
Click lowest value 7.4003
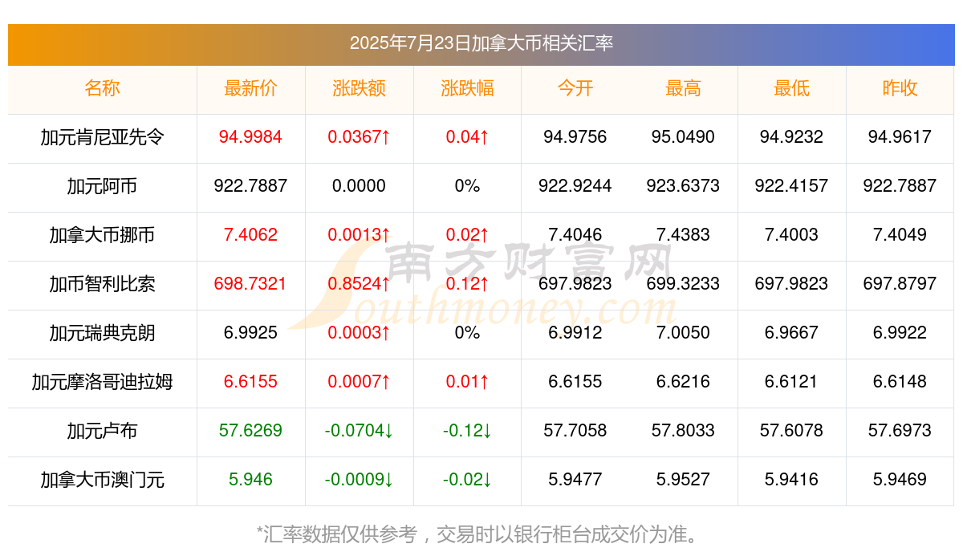tap(791, 235)
